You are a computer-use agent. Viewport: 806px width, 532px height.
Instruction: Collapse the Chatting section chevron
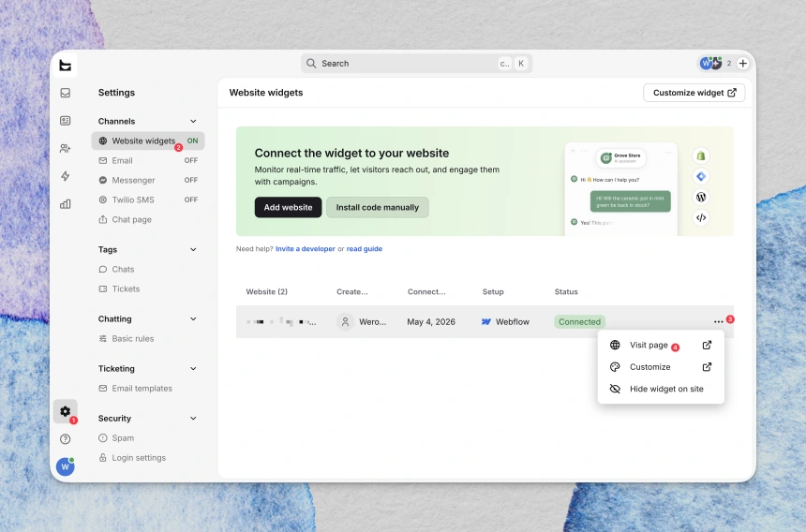[x=193, y=318]
